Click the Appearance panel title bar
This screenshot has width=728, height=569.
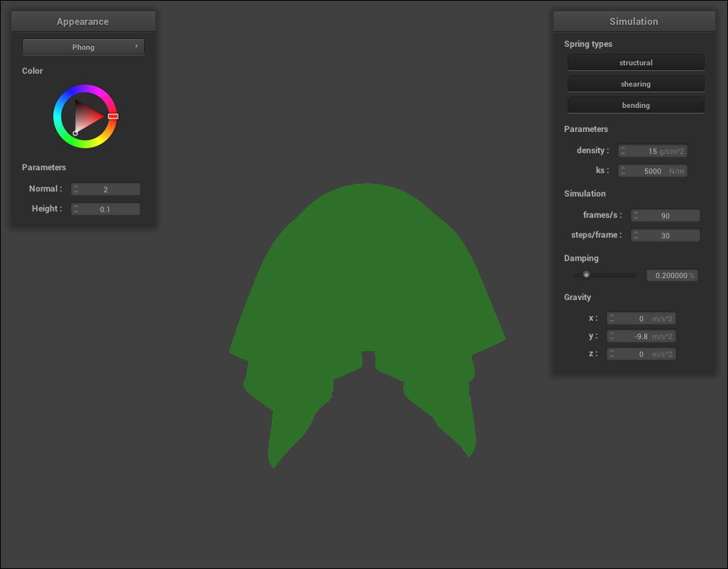[83, 21]
